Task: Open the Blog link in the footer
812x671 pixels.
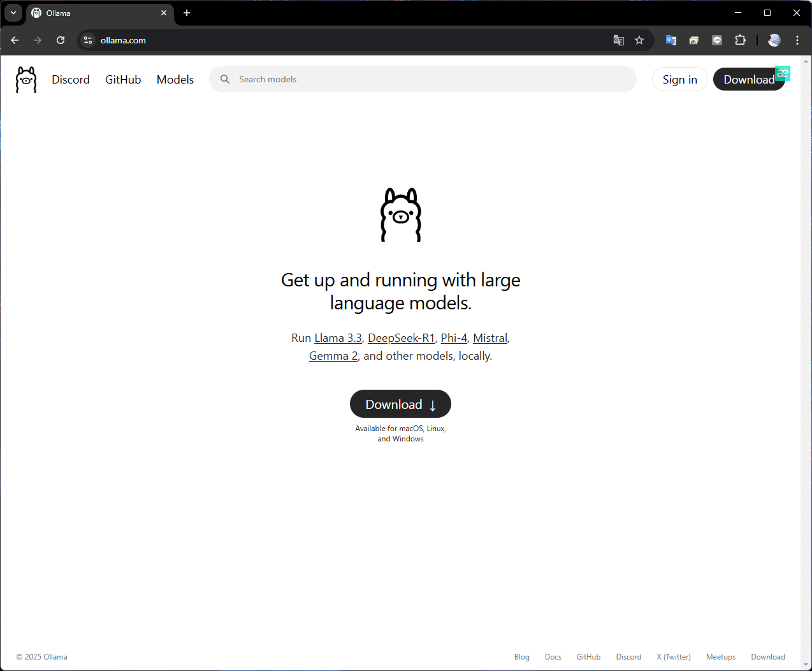Action: pyautogui.click(x=522, y=657)
